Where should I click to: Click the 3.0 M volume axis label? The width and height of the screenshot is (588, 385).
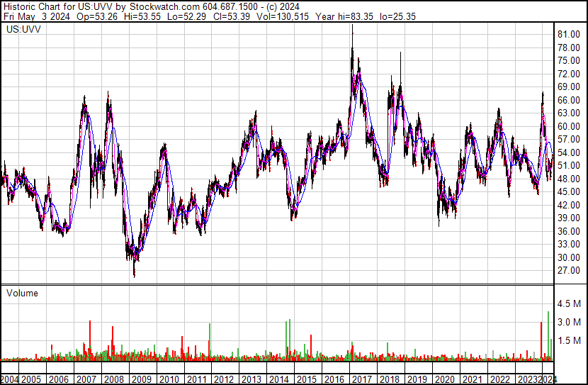[570, 322]
